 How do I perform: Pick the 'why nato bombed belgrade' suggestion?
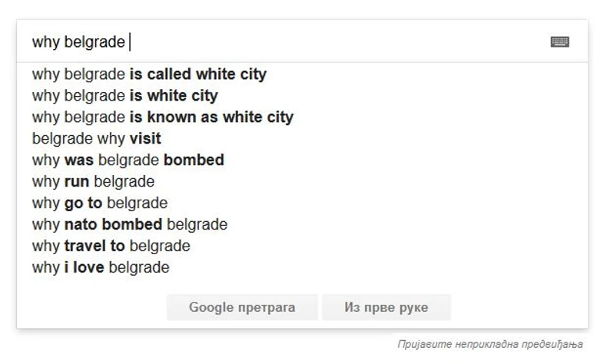tap(129, 225)
